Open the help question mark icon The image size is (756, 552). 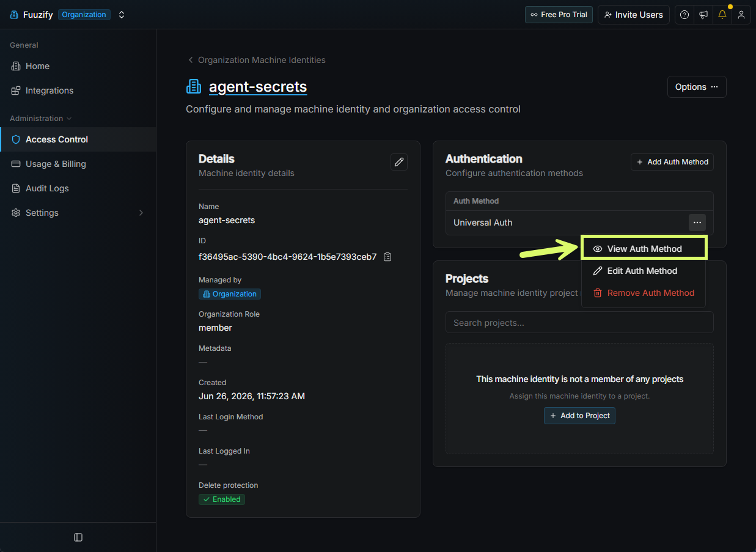(x=684, y=15)
